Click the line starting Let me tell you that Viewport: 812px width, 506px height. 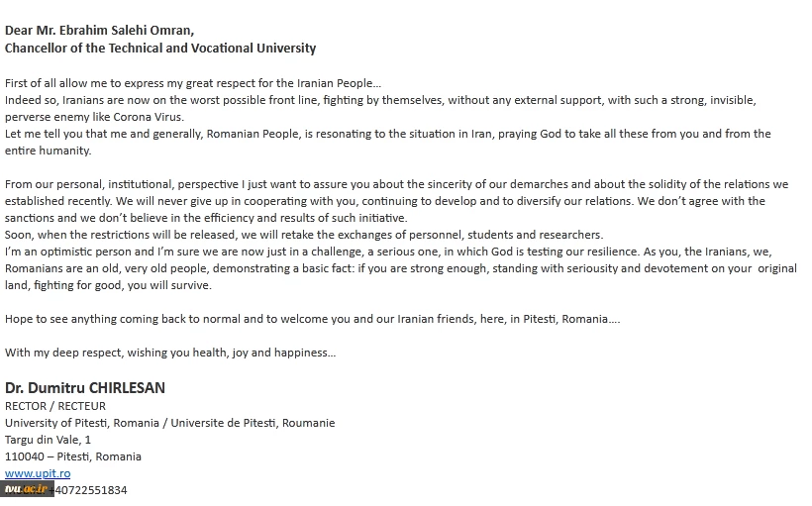[388, 134]
